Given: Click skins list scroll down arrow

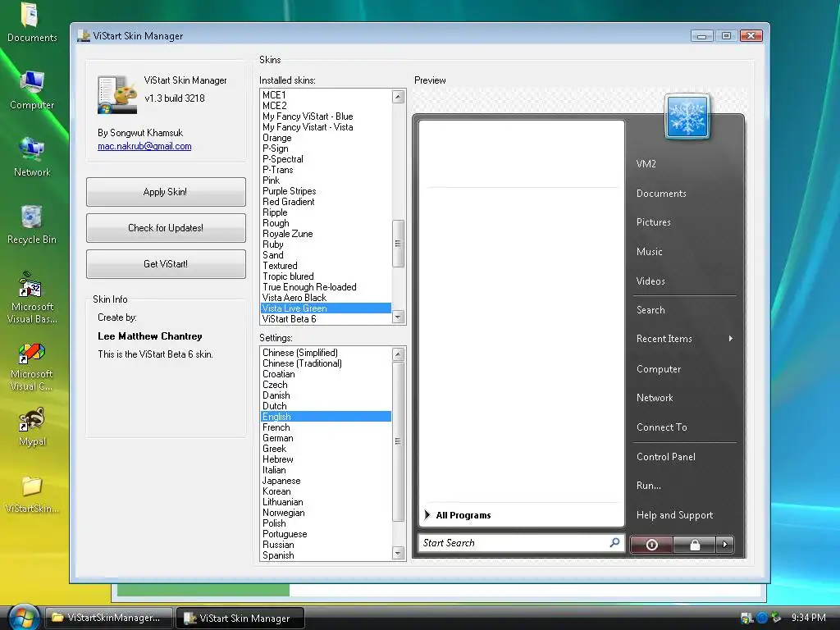Looking at the screenshot, I should (398, 317).
